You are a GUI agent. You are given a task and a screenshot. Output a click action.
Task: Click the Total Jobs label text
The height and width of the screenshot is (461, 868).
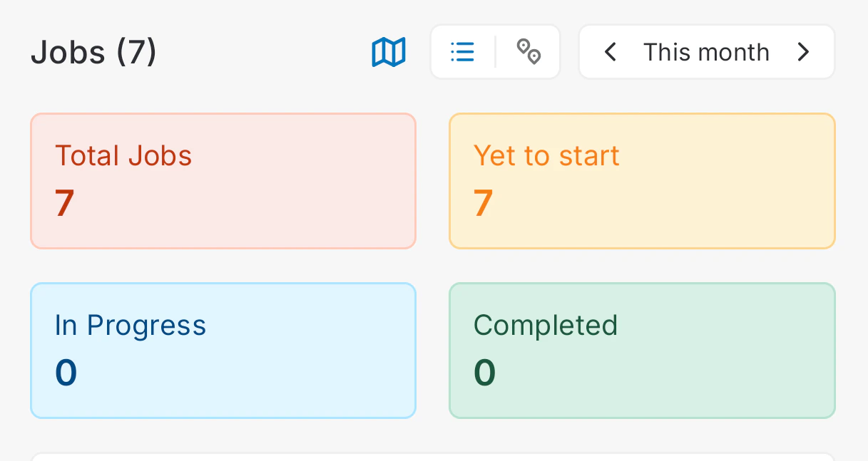click(123, 156)
